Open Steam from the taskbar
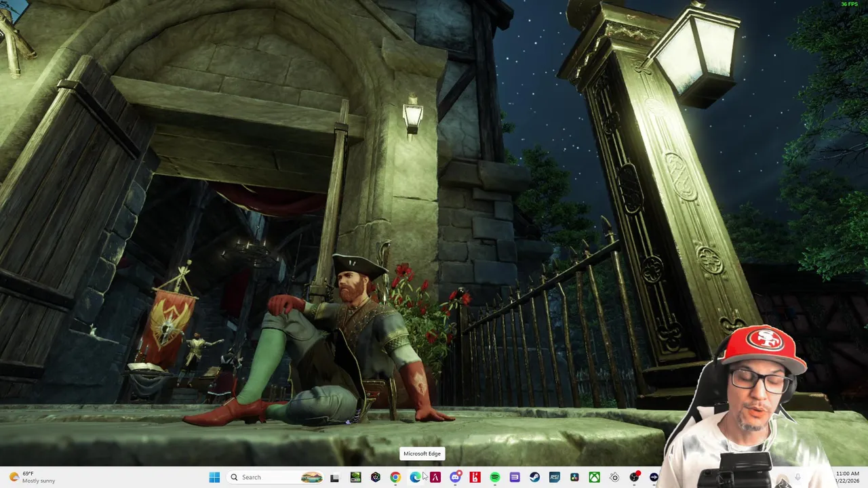868x488 pixels. 534,477
